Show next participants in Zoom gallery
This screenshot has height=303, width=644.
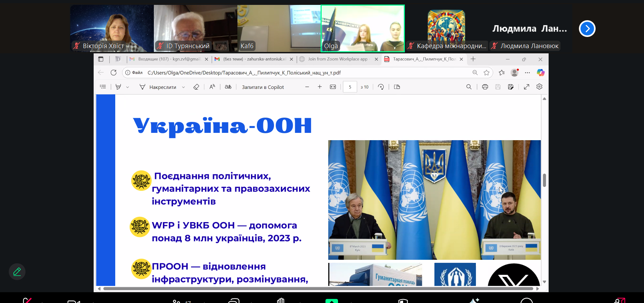587,29
